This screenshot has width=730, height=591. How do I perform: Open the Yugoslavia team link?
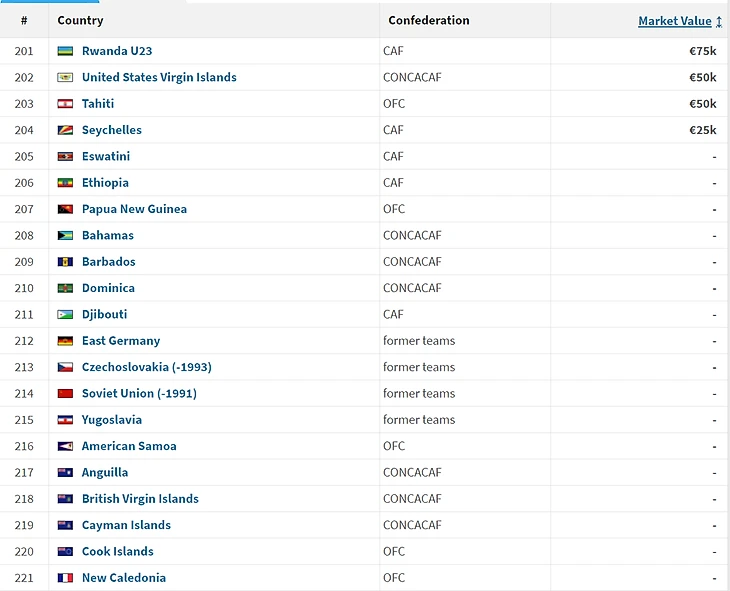click(112, 420)
